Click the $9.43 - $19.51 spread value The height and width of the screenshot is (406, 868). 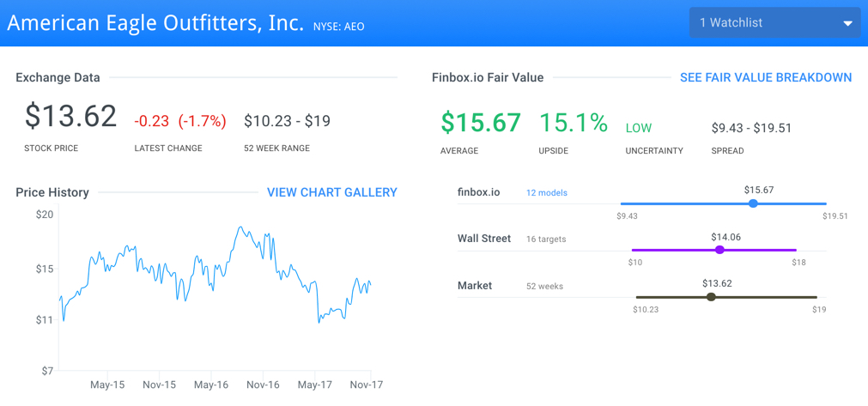click(751, 129)
